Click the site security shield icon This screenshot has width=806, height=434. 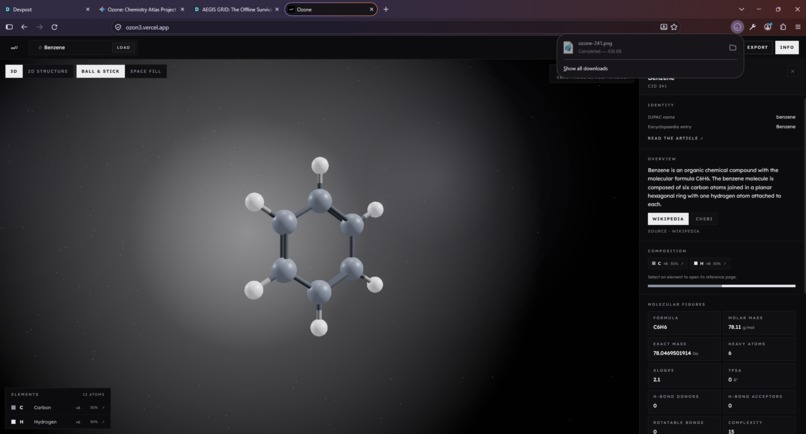118,27
